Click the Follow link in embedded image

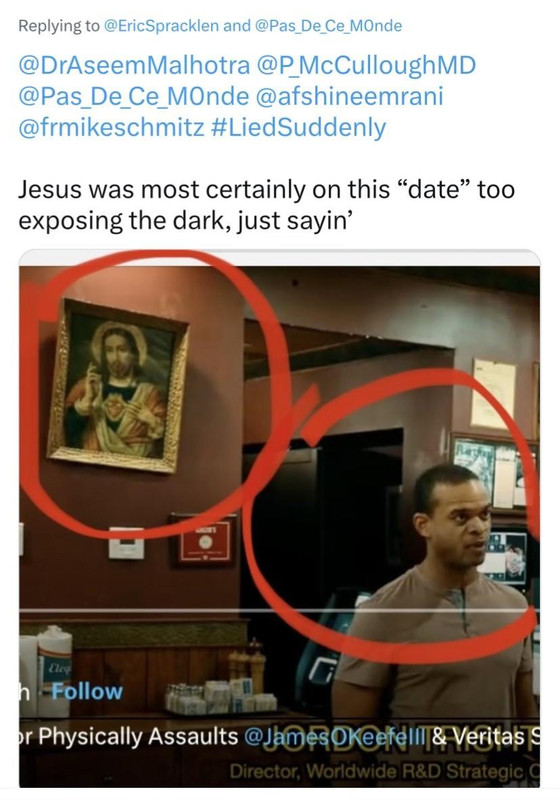[87, 692]
